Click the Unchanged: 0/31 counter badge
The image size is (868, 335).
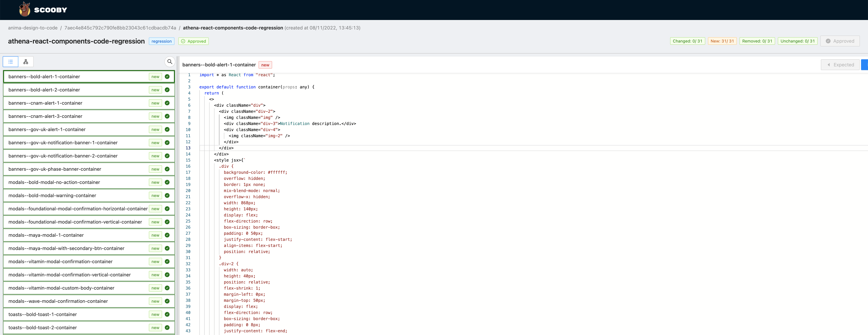797,41
